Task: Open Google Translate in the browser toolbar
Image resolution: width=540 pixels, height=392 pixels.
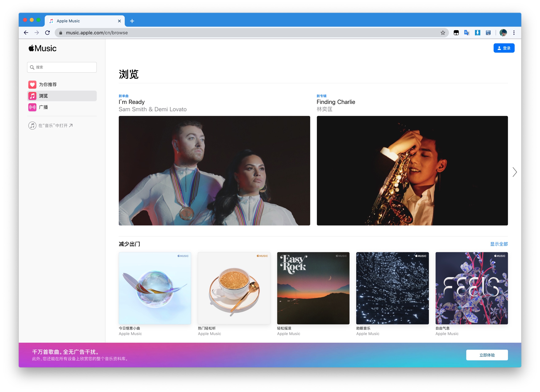Action: 466,33
